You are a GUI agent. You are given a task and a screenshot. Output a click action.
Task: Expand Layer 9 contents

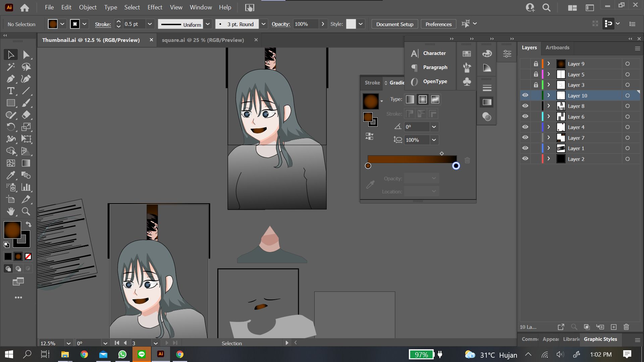[x=549, y=64]
